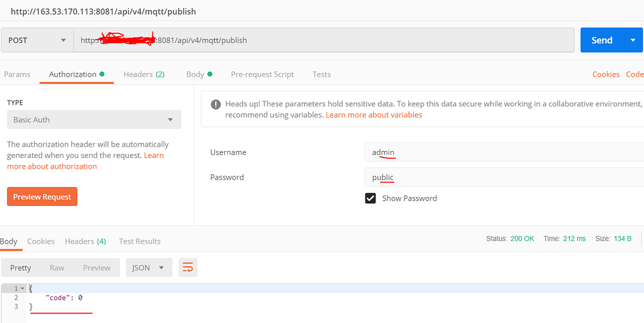Open the POST method dropdown
644x323 pixels.
37,40
